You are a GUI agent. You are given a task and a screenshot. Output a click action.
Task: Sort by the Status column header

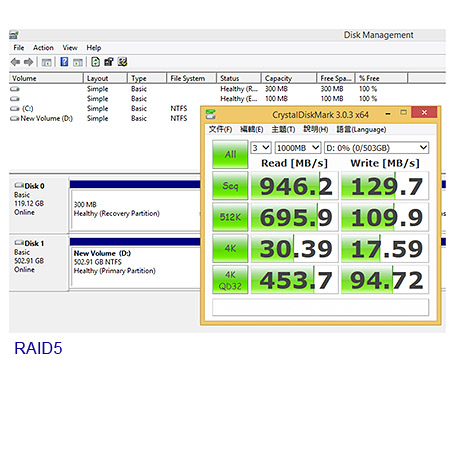[x=239, y=78]
